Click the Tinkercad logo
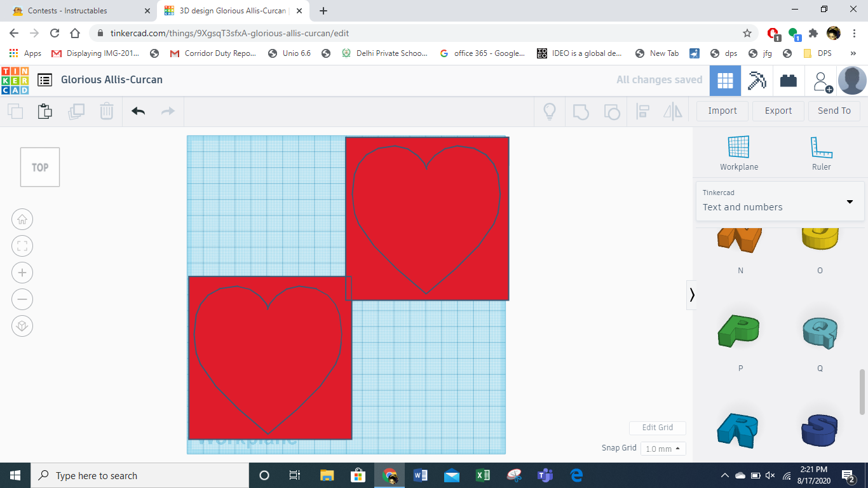Image resolution: width=868 pixels, height=488 pixels. click(15, 80)
